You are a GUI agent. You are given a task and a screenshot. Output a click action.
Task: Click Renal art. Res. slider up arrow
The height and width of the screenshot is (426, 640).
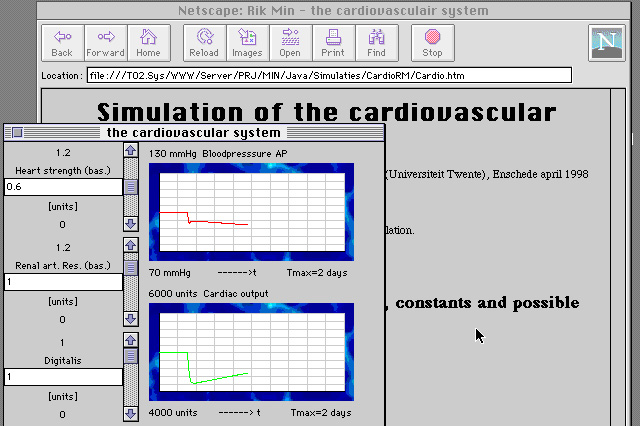[x=131, y=245]
